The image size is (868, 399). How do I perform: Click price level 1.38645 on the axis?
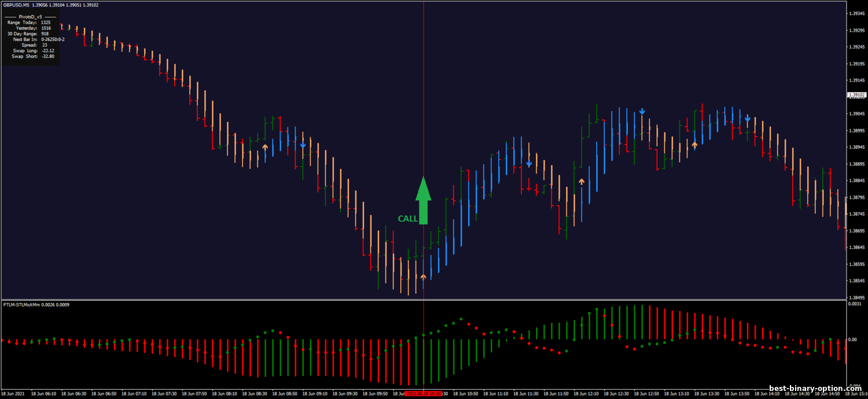click(856, 247)
